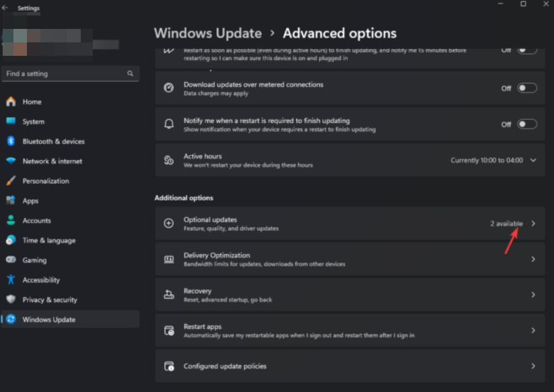Click the Delivery Optimization icon
554x392 pixels.
click(169, 260)
